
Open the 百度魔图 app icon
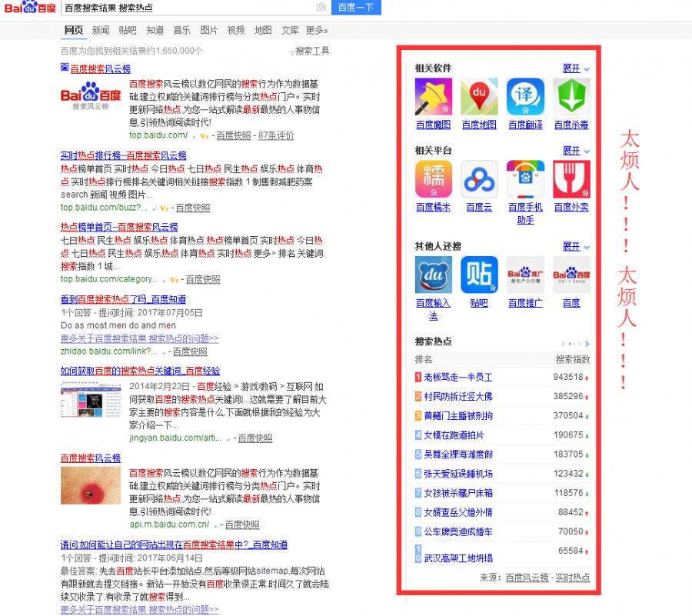point(434,97)
